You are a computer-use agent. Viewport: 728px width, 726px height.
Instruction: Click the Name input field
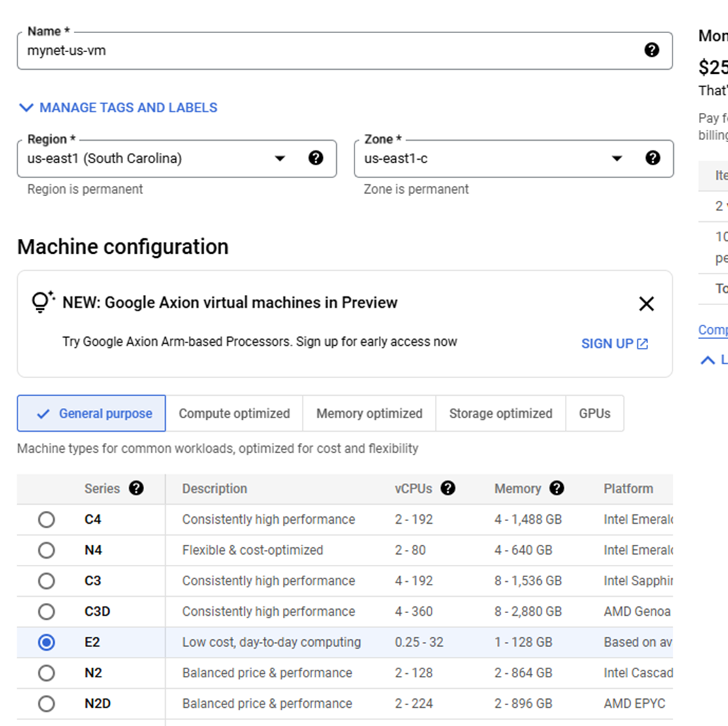click(344, 51)
